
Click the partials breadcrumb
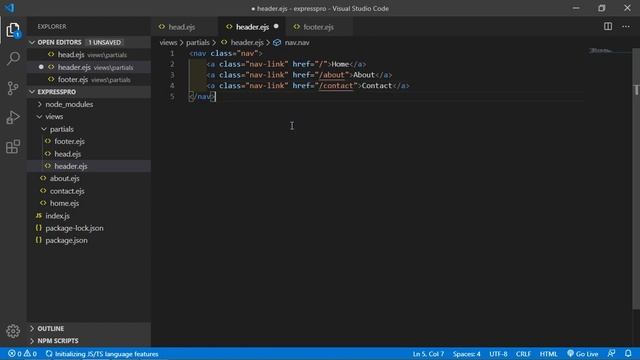tap(198, 42)
